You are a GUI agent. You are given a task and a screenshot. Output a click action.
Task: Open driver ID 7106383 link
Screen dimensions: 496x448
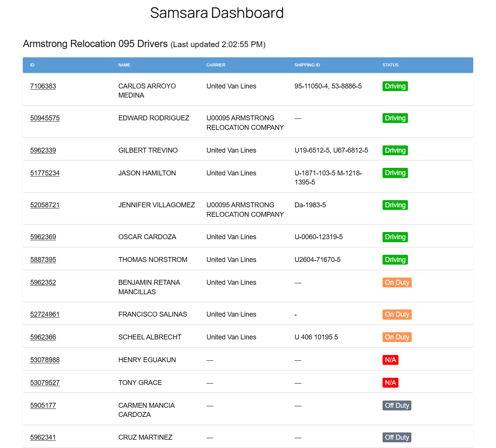click(43, 86)
